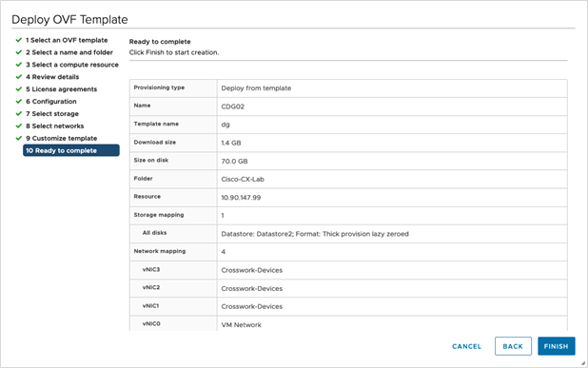Image resolution: width=588 pixels, height=368 pixels.
Task: Click the network mapping count '4'
Action: [224, 252]
